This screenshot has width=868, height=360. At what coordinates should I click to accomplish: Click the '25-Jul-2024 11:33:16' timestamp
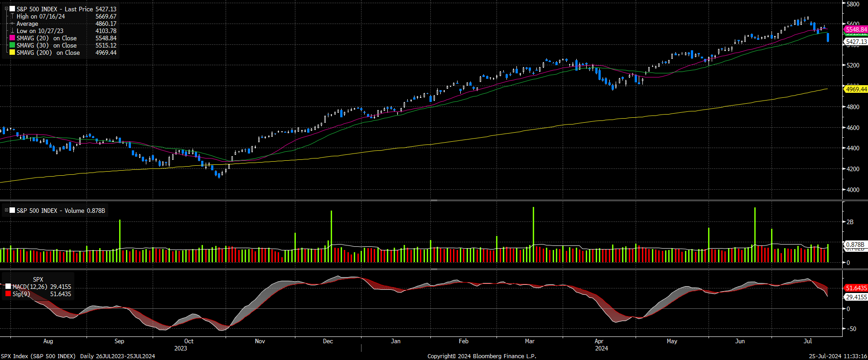click(x=838, y=356)
